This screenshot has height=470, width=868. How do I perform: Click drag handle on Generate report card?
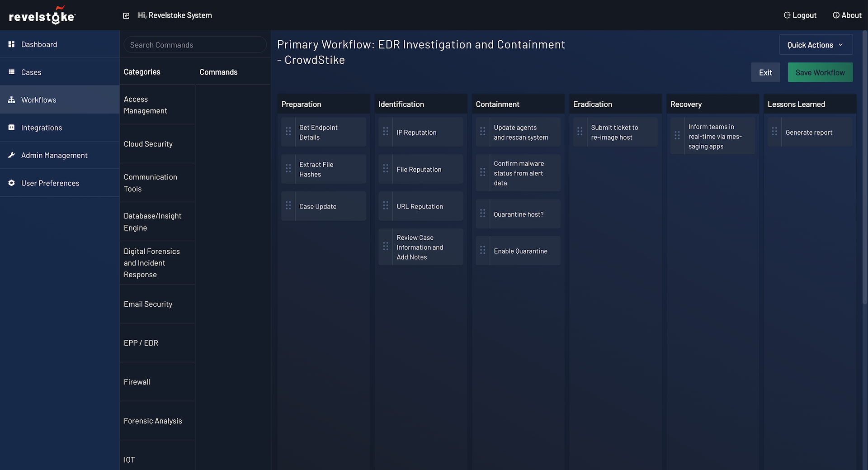[774, 132]
